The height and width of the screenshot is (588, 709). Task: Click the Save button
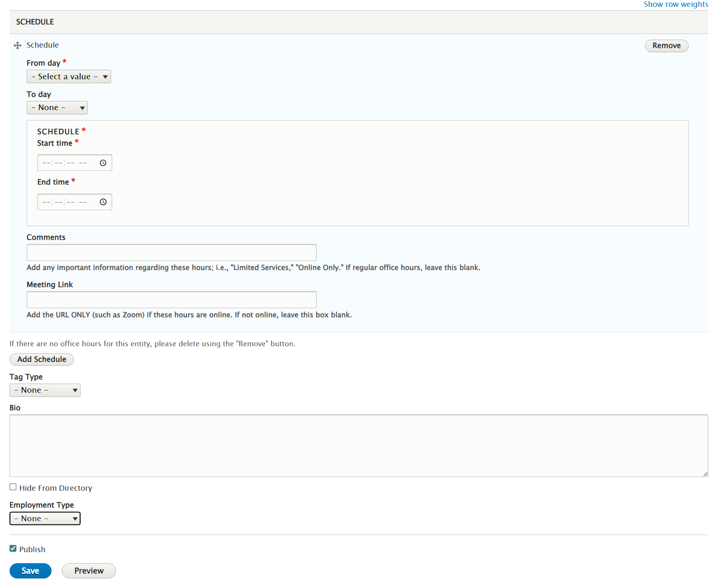tap(30, 570)
